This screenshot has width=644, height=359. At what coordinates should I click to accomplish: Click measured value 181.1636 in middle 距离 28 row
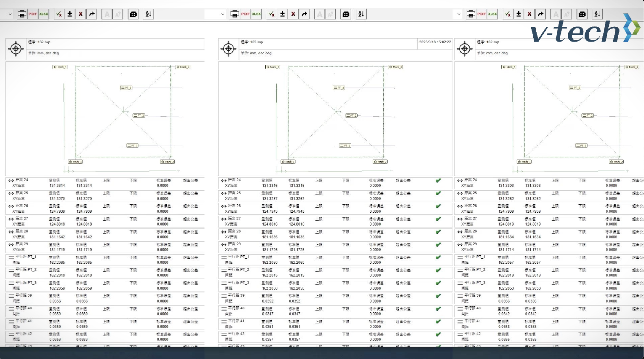270,237
